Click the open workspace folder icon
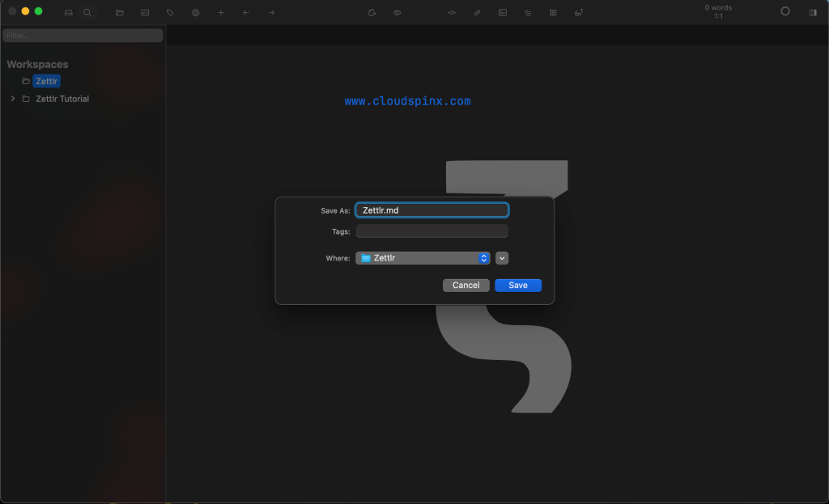This screenshot has height=504, width=829. pos(120,13)
